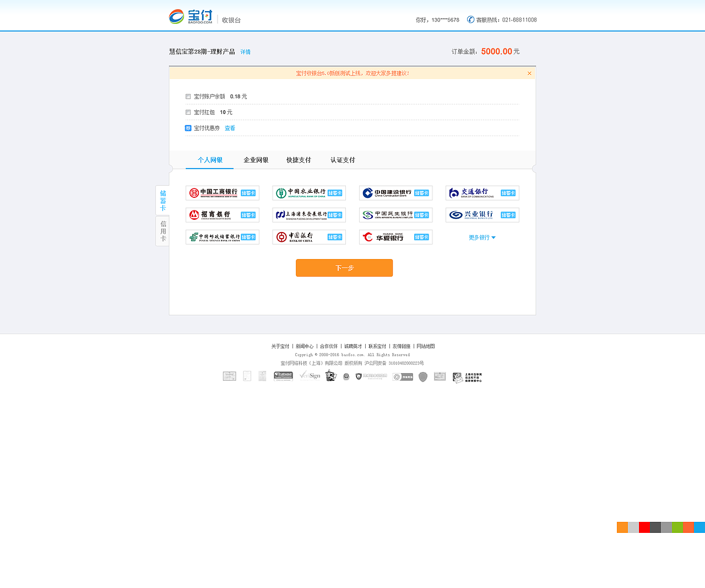This screenshot has width=705, height=588.
Task: Click the first certificate badge in footer
Action: (x=229, y=376)
